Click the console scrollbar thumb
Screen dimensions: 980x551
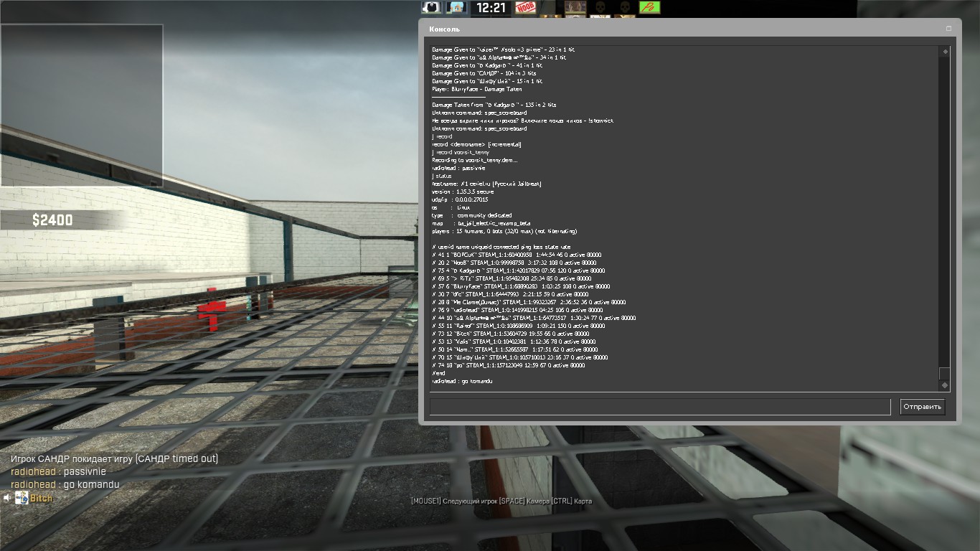point(944,374)
